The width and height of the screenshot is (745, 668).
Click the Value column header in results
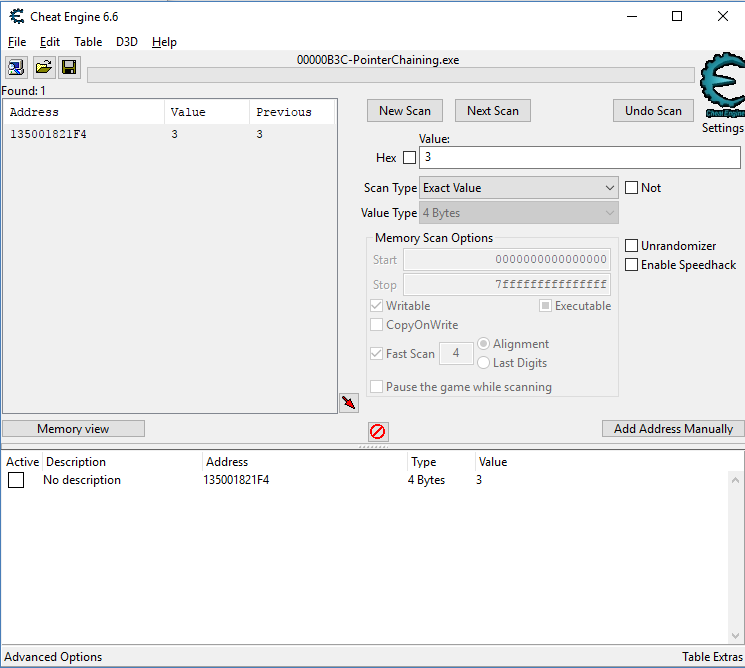[207, 112]
